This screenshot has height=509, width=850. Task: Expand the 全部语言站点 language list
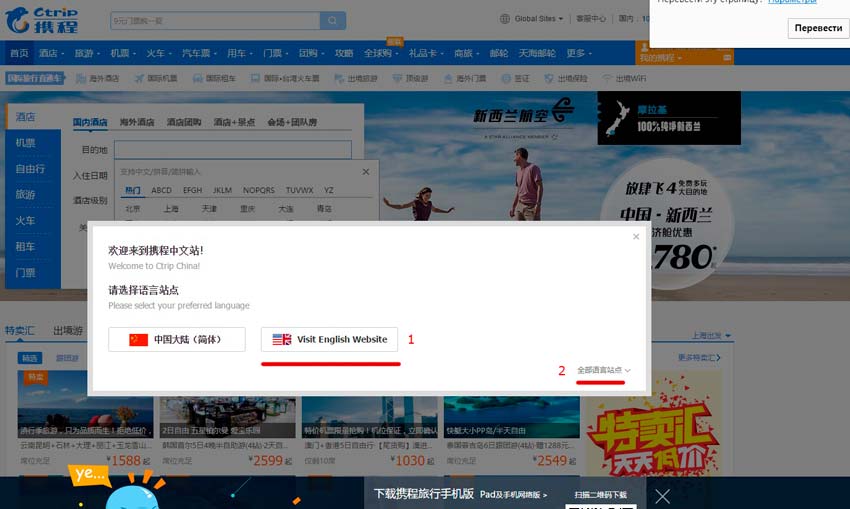pyautogui.click(x=604, y=371)
